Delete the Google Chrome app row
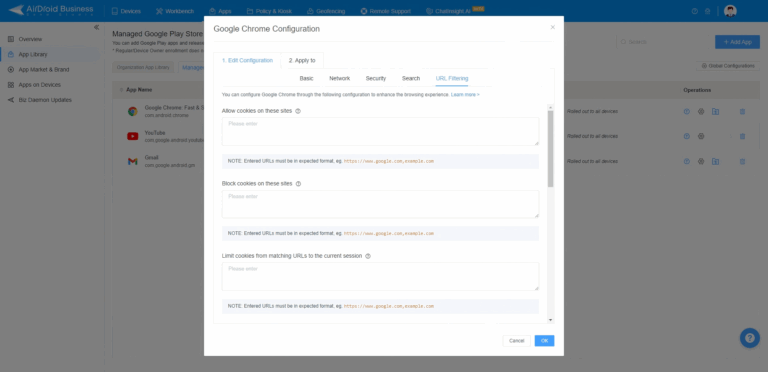768x372 pixels. pos(743,112)
